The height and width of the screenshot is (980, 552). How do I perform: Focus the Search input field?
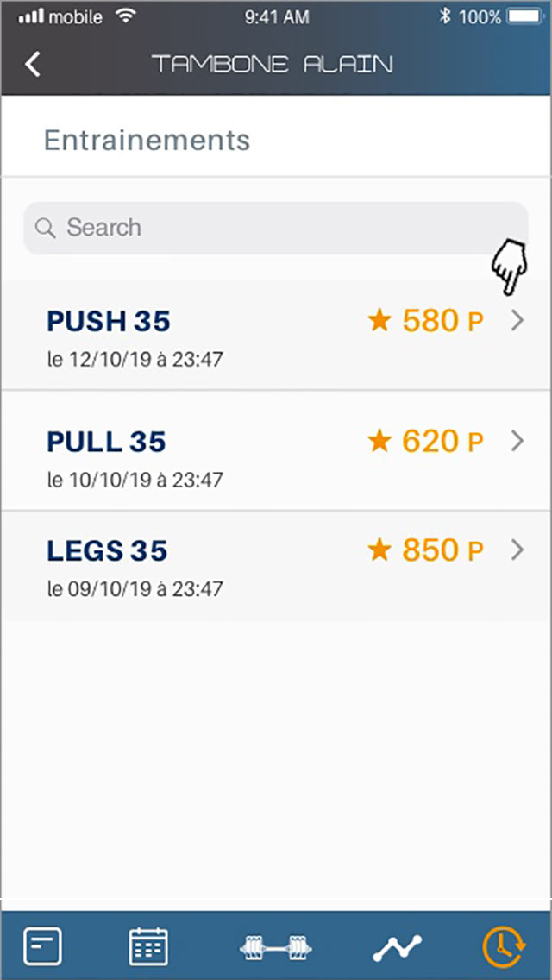tap(276, 228)
